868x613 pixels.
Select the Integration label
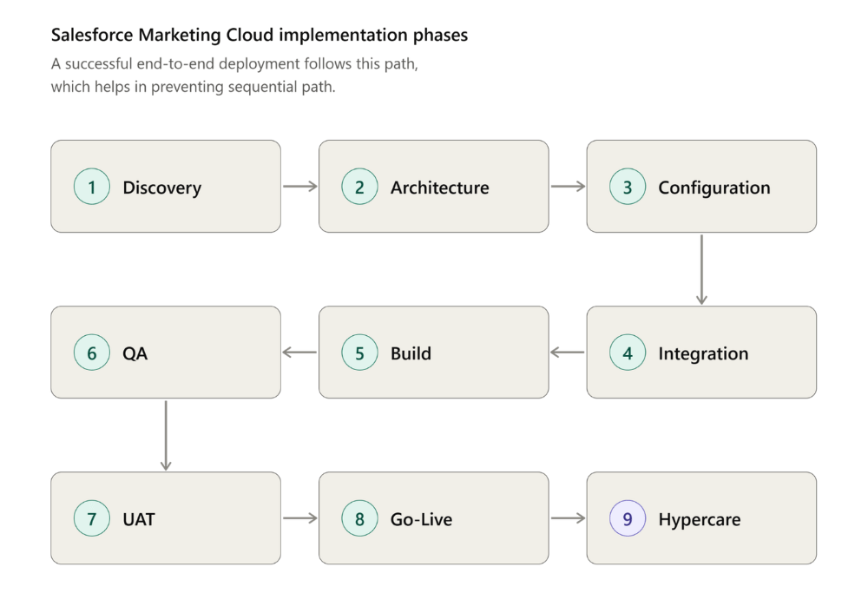[703, 353]
